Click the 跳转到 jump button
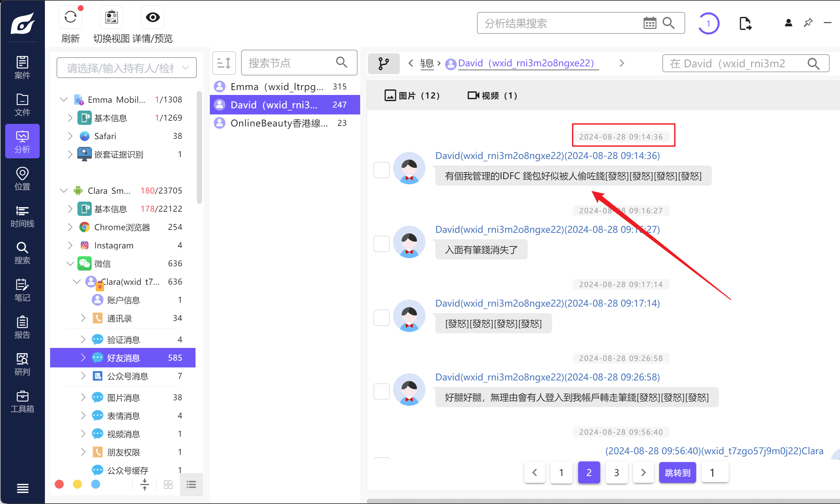The width and height of the screenshot is (840, 504). [x=677, y=472]
